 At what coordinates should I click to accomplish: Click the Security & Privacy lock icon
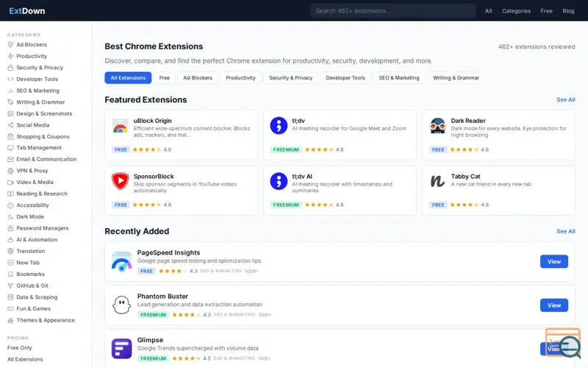[10, 68]
